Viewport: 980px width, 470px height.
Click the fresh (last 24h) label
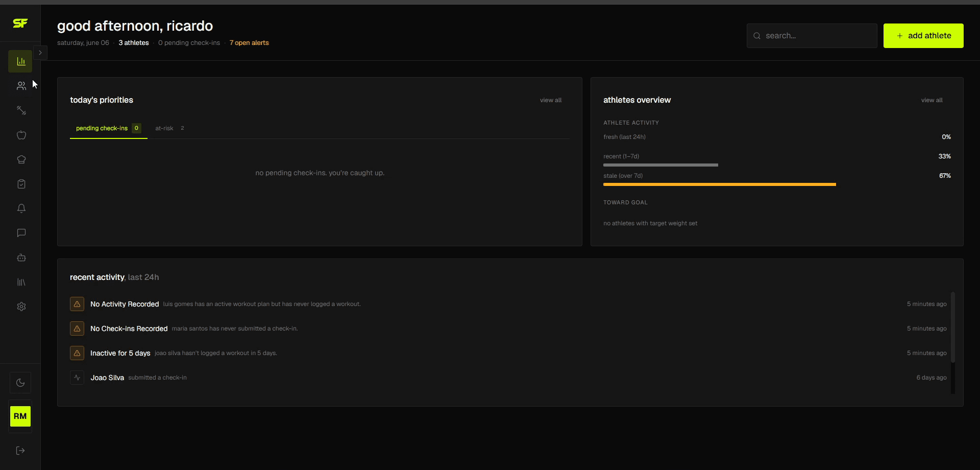point(624,137)
